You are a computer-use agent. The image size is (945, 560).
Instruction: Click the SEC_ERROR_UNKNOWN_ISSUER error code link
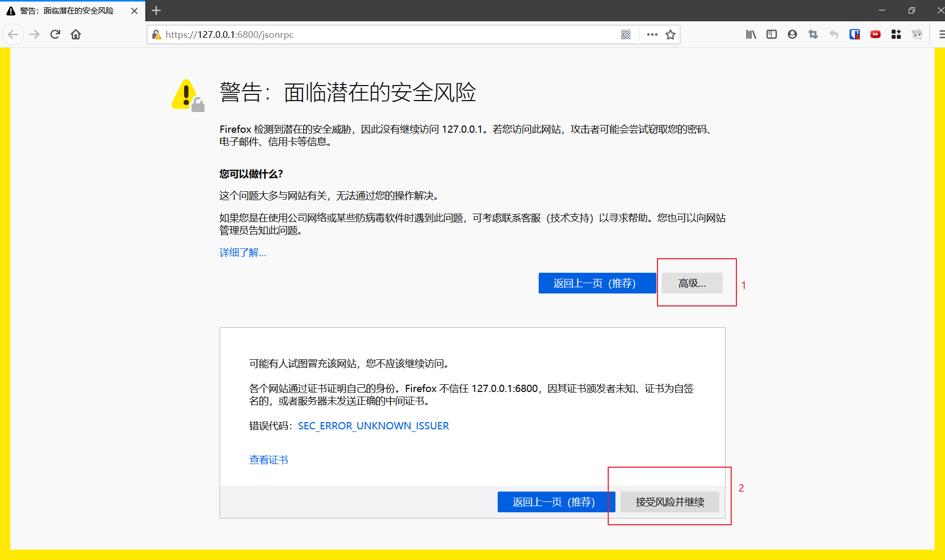pyautogui.click(x=373, y=426)
